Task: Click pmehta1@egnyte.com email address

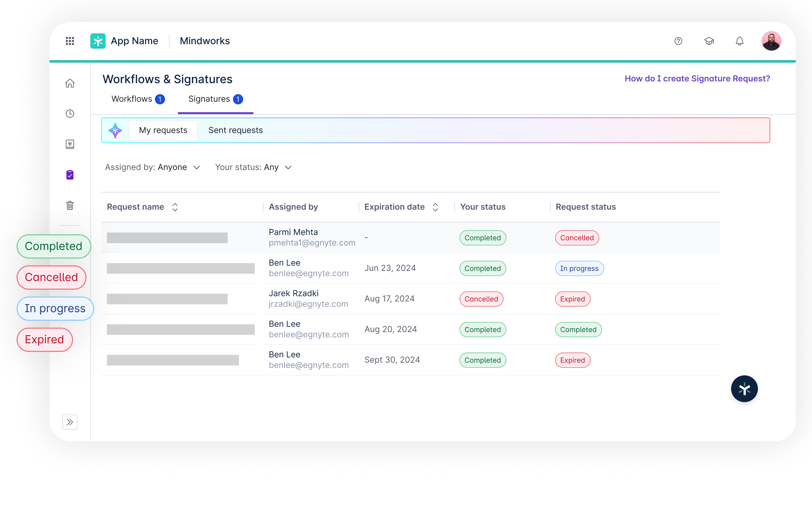Action: 312,243
